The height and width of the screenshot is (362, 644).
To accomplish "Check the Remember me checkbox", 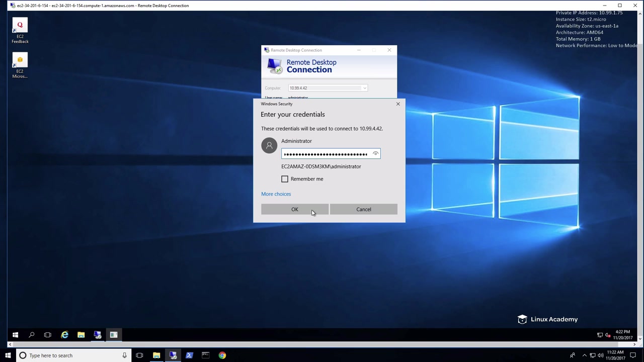I will tap(285, 179).
